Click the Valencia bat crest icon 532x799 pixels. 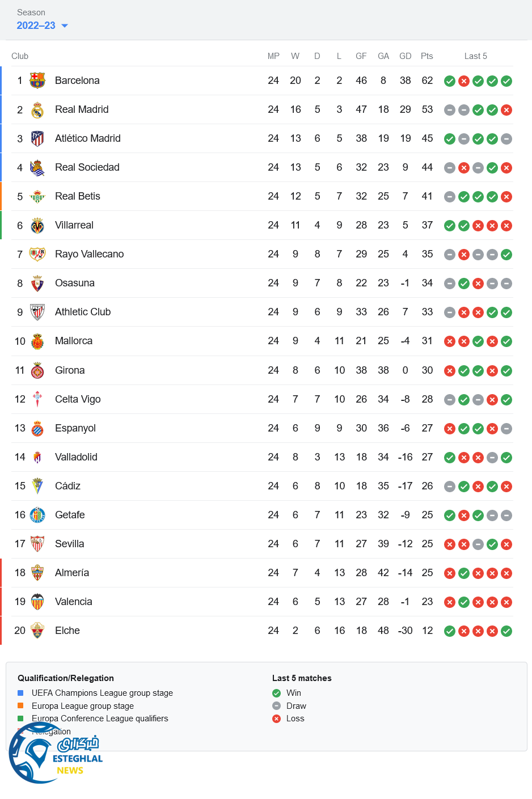(37, 602)
